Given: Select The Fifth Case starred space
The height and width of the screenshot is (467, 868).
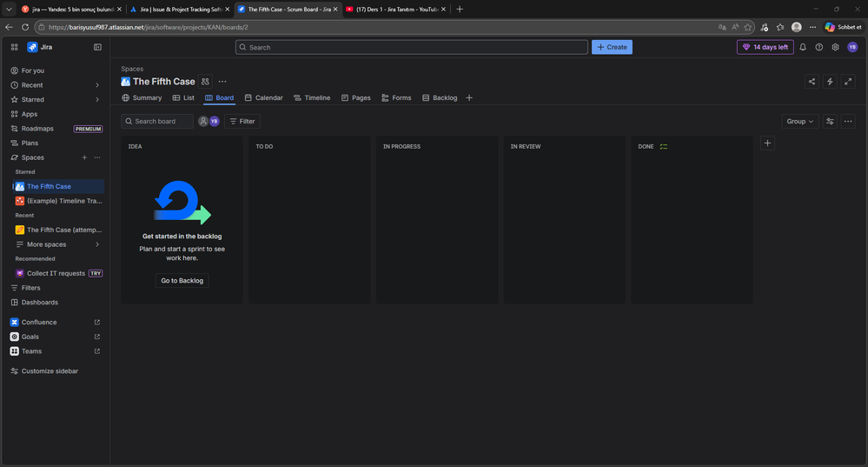Looking at the screenshot, I should coord(58,186).
